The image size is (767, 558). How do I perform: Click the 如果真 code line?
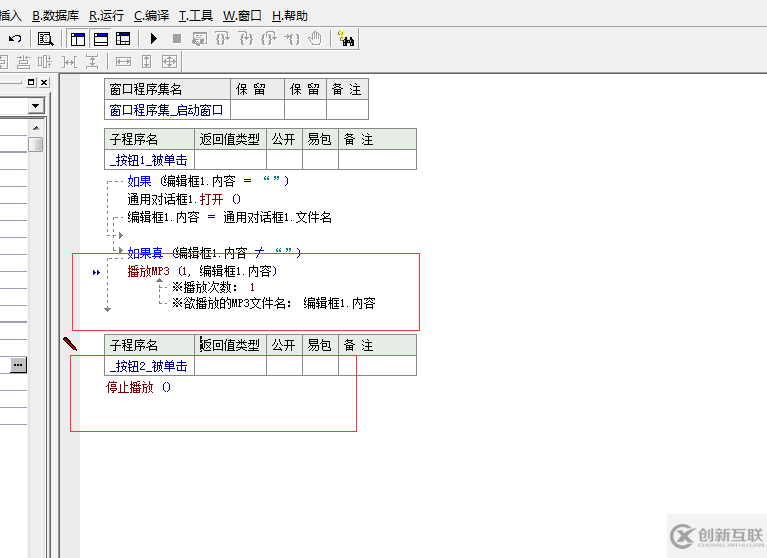214,253
